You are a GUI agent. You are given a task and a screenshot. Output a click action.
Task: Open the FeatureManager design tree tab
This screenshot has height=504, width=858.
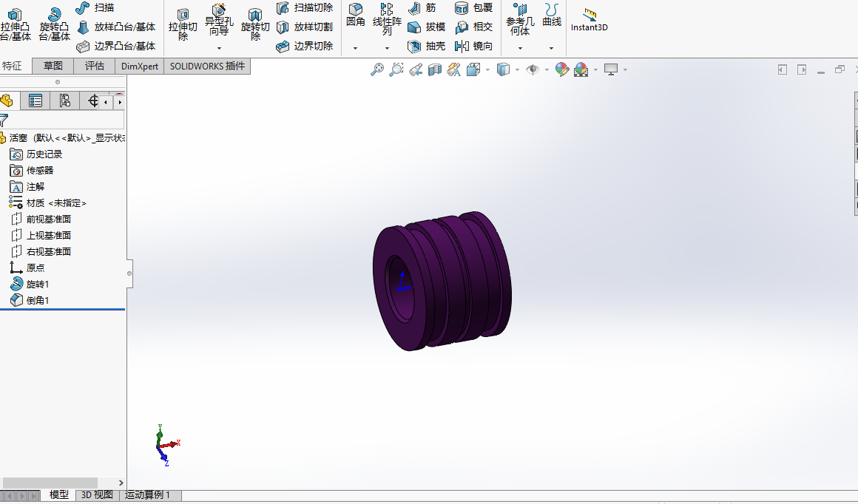(7, 101)
